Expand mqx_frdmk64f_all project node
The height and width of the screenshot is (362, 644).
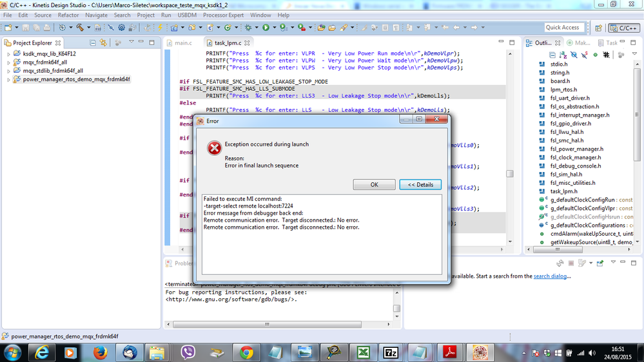point(8,62)
